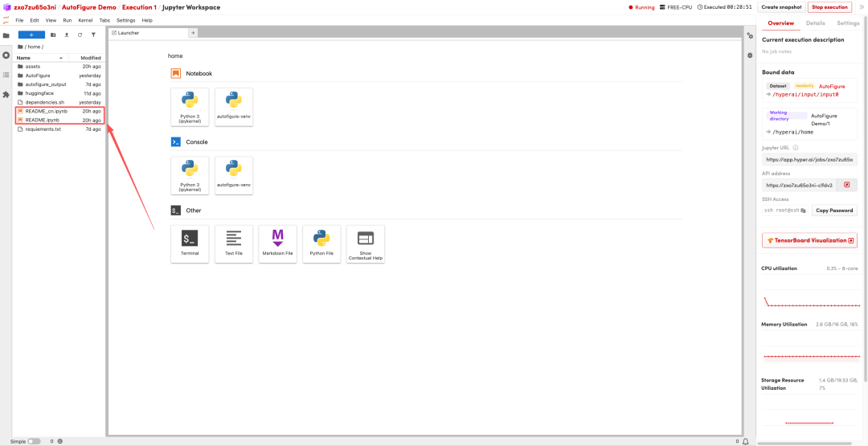Select the Launcher tab
The image size is (868, 446).
point(149,33)
